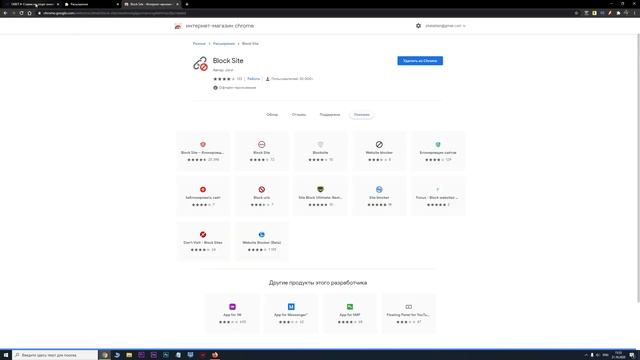Screen dimensions: 640x360
Task: Open the green App for WA icon
Action: click(x=350, y=307)
